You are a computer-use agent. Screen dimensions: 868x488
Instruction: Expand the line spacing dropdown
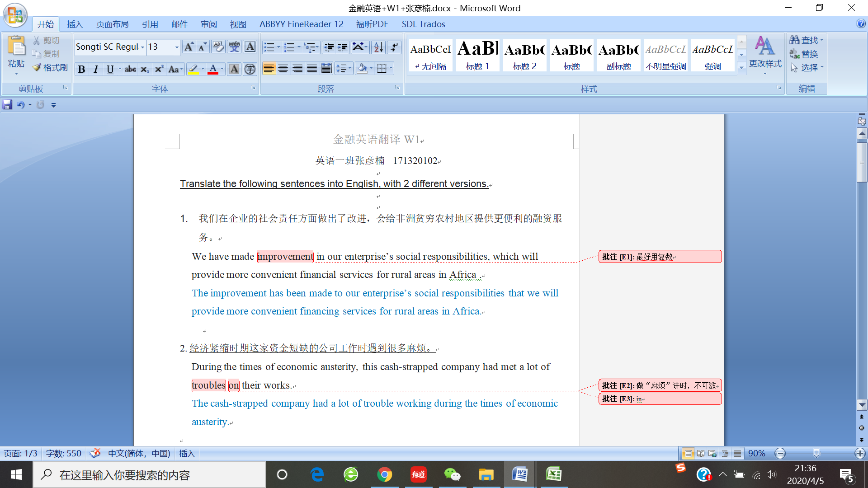click(350, 69)
